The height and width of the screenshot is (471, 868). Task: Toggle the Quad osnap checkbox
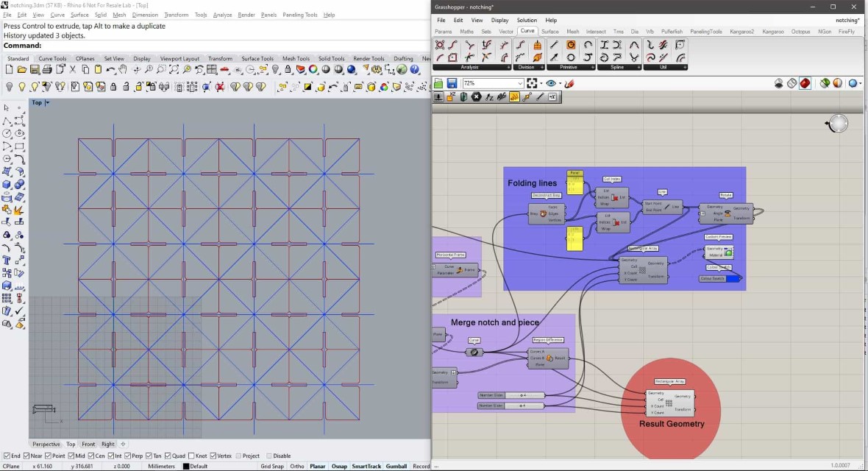tap(168, 456)
